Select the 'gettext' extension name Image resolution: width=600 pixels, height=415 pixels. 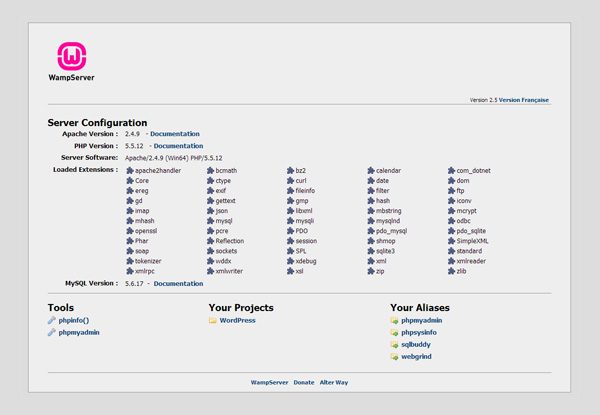click(x=225, y=201)
